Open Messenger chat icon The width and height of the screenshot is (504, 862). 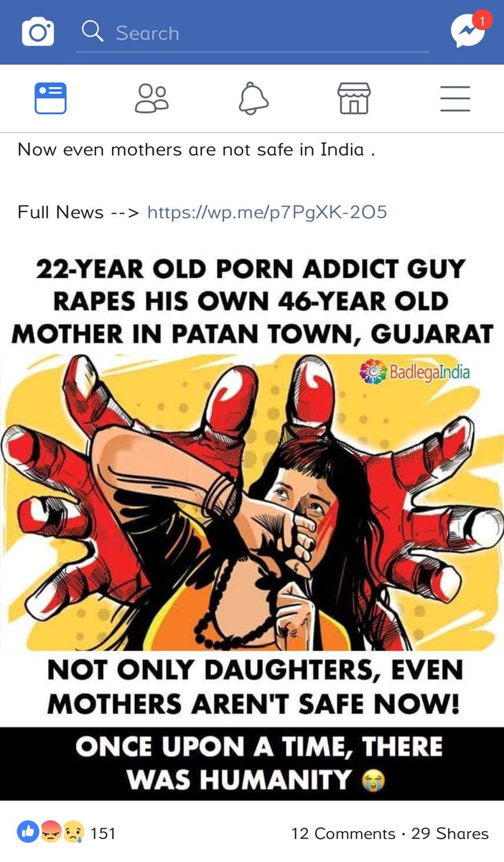[467, 33]
